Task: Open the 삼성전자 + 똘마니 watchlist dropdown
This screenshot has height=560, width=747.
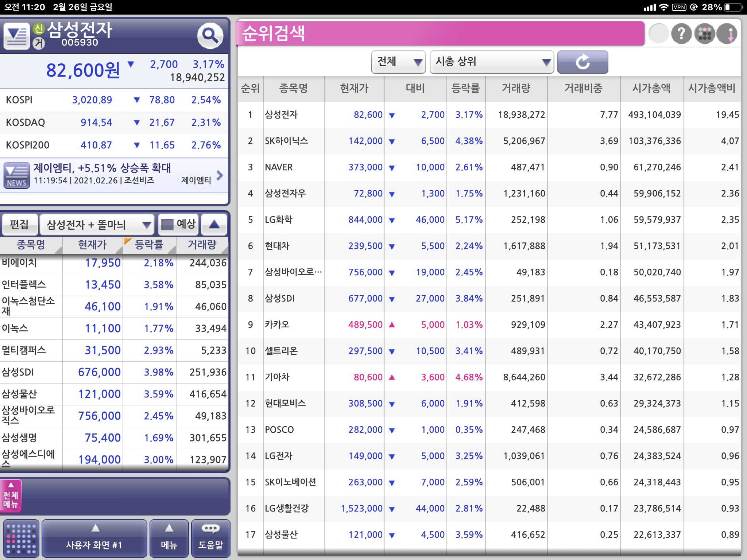Action: click(97, 224)
